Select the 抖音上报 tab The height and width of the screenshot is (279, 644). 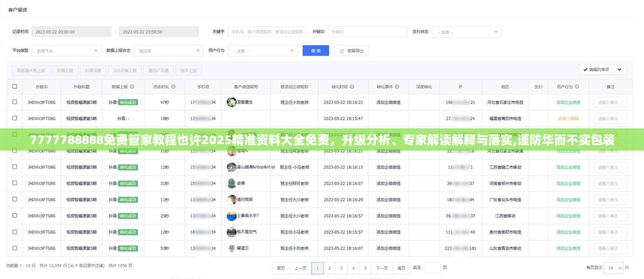pyautogui.click(x=65, y=71)
